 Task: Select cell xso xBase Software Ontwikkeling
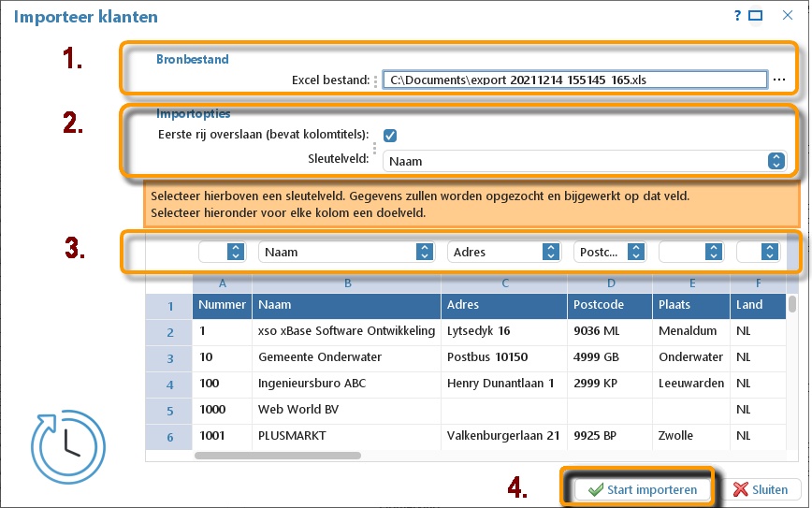click(347, 331)
